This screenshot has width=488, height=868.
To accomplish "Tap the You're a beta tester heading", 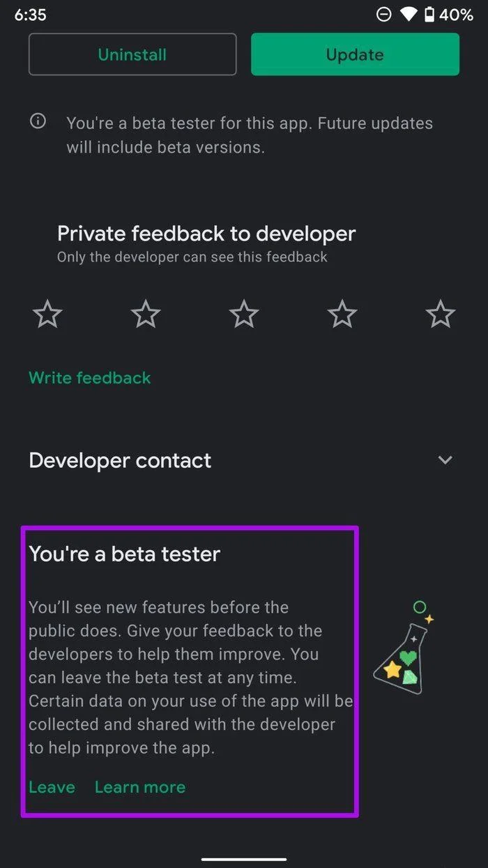I will pyautogui.click(x=125, y=554).
